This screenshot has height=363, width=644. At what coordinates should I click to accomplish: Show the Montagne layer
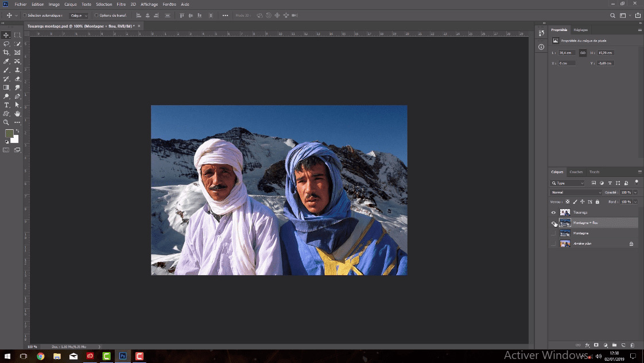pos(553,233)
